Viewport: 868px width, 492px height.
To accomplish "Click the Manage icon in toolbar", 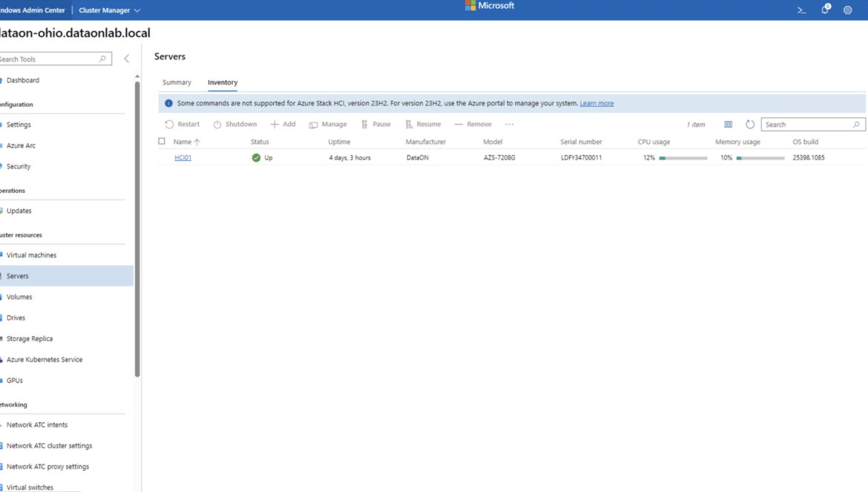I will (313, 125).
